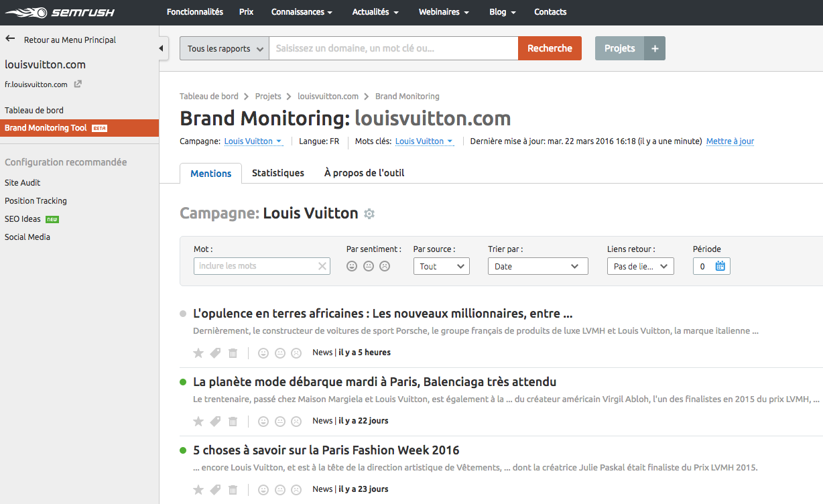Image resolution: width=823 pixels, height=504 pixels.
Task: Click the Projets button
Action: pyautogui.click(x=620, y=48)
